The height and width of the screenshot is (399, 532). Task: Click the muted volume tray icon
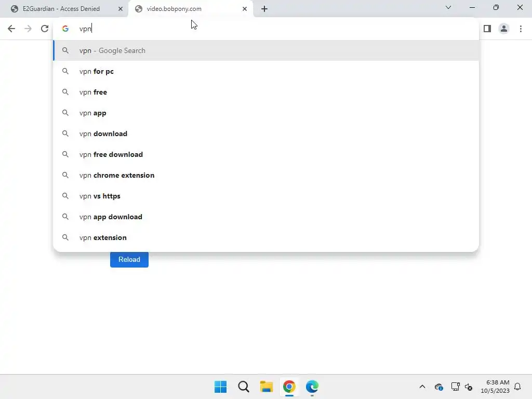coord(469,387)
